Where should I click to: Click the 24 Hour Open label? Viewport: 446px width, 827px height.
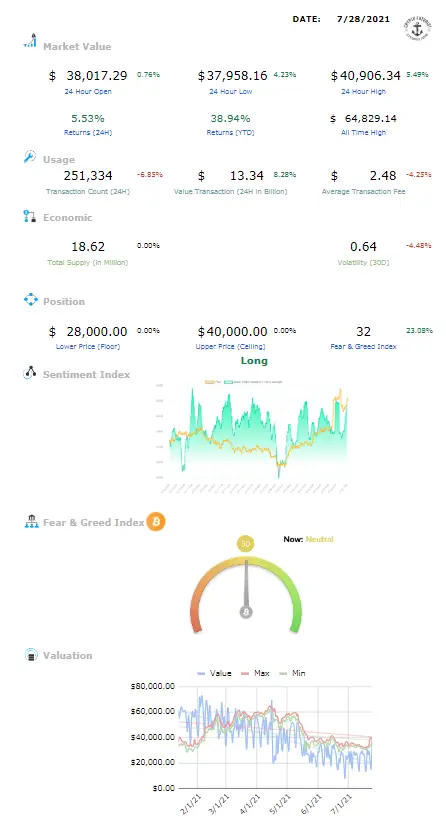(88, 91)
